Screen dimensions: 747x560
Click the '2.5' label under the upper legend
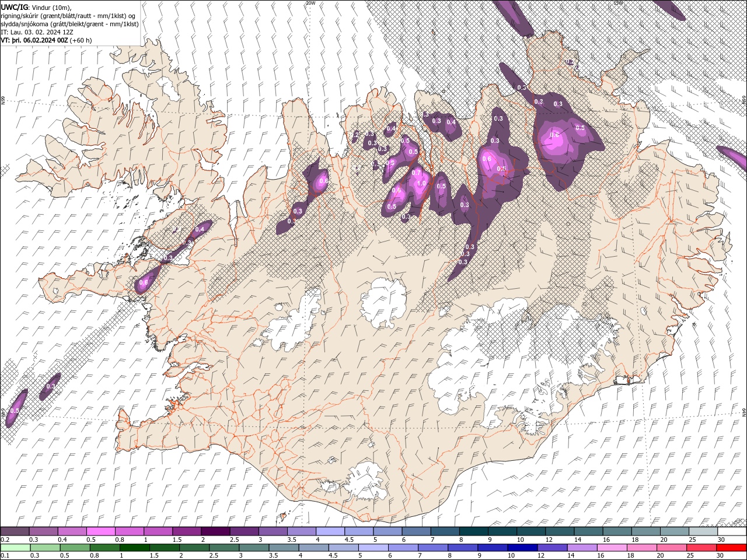tap(234, 540)
